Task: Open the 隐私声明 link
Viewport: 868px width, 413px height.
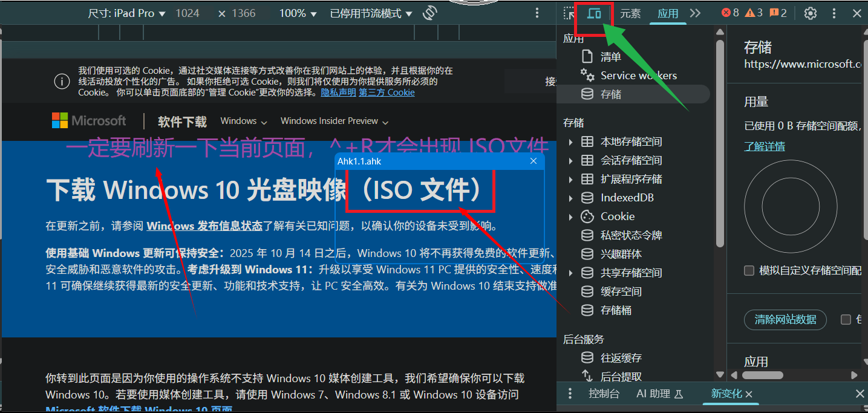Action: pyautogui.click(x=339, y=93)
